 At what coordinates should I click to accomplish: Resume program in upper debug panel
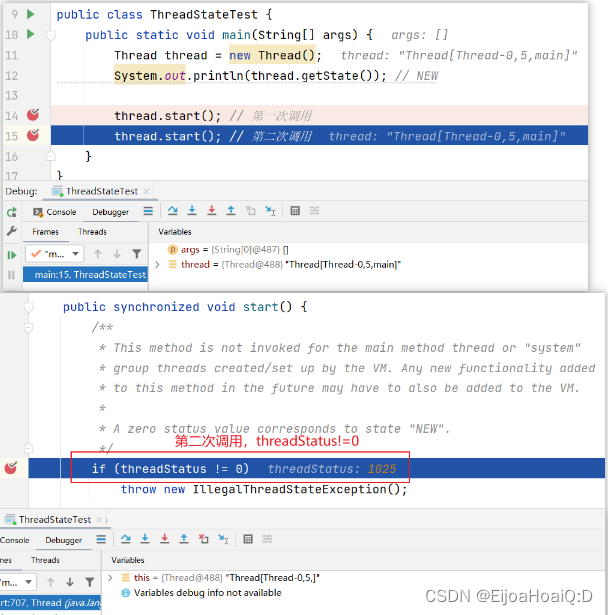[12, 255]
